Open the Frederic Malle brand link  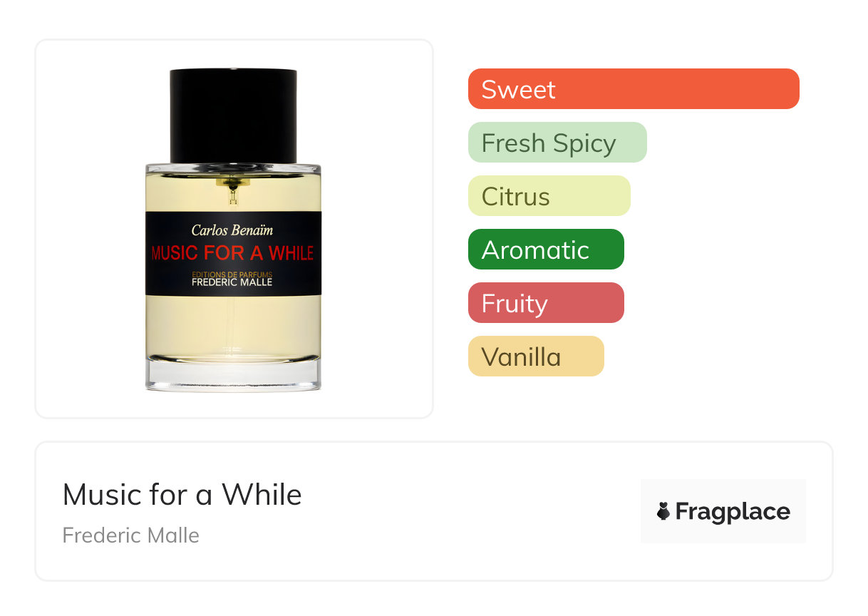(131, 535)
